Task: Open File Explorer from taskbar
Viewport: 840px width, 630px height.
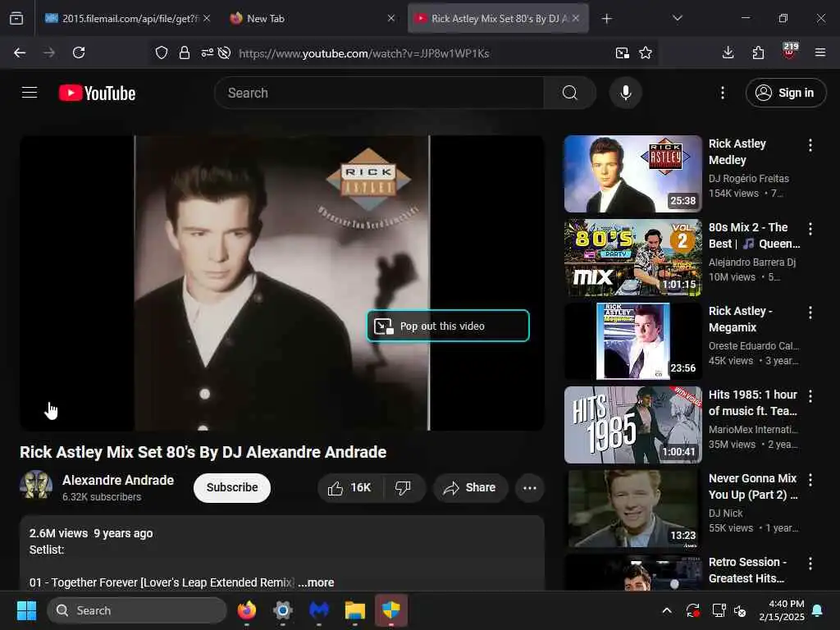Action: click(354, 610)
